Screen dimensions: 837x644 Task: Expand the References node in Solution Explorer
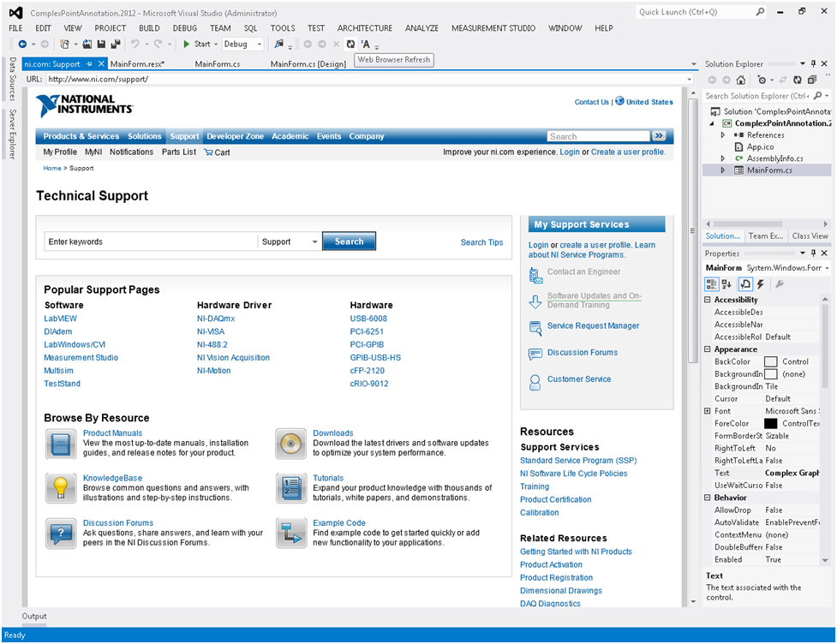(723, 135)
